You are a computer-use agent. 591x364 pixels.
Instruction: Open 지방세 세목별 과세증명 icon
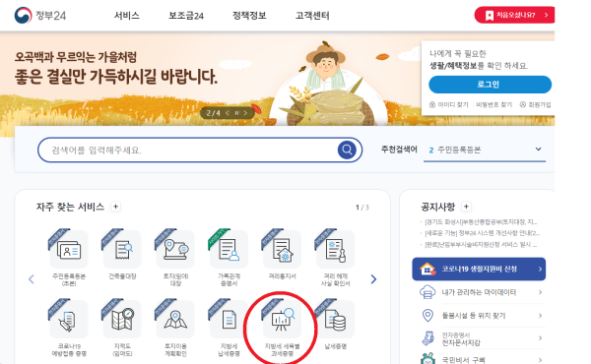click(282, 319)
